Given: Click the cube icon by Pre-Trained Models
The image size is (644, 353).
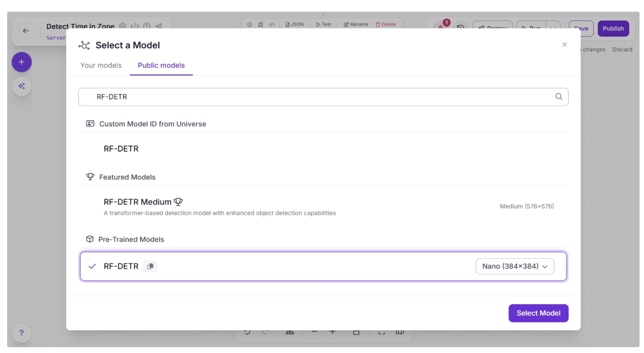Looking at the screenshot, I should click(x=90, y=239).
